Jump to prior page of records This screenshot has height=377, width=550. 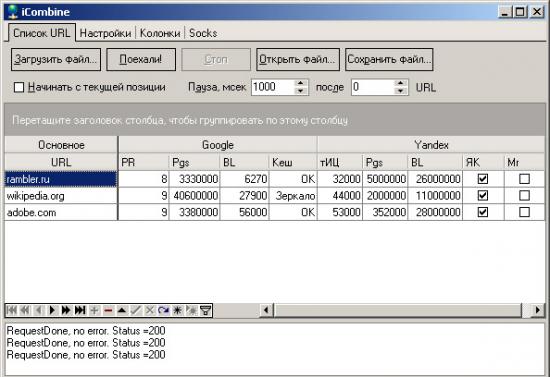tap(25, 310)
